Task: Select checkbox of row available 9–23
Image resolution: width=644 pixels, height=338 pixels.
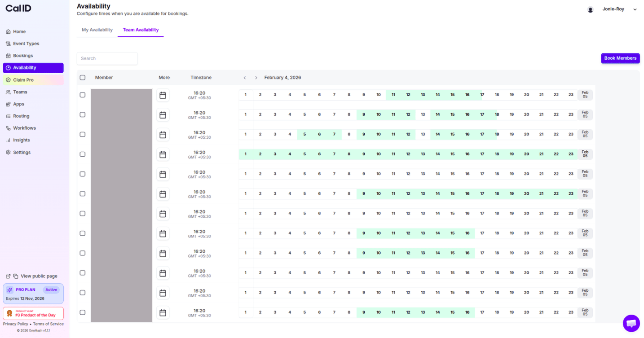Action: [x=83, y=193]
